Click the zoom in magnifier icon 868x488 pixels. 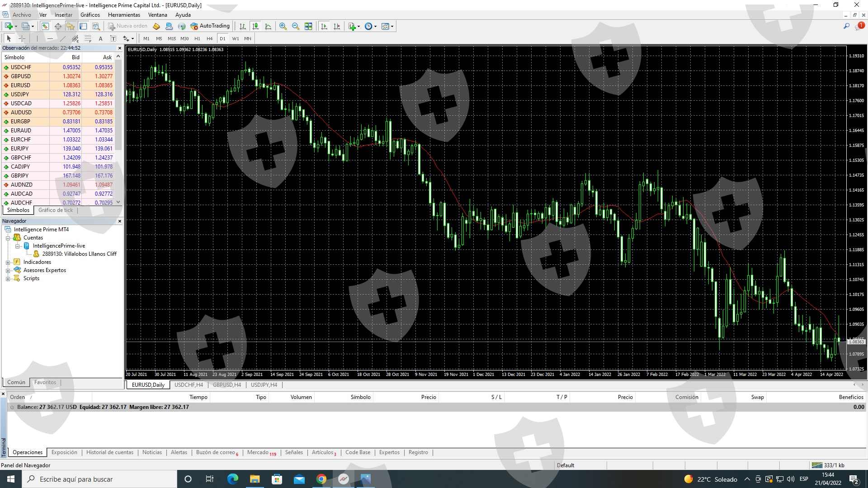click(283, 26)
